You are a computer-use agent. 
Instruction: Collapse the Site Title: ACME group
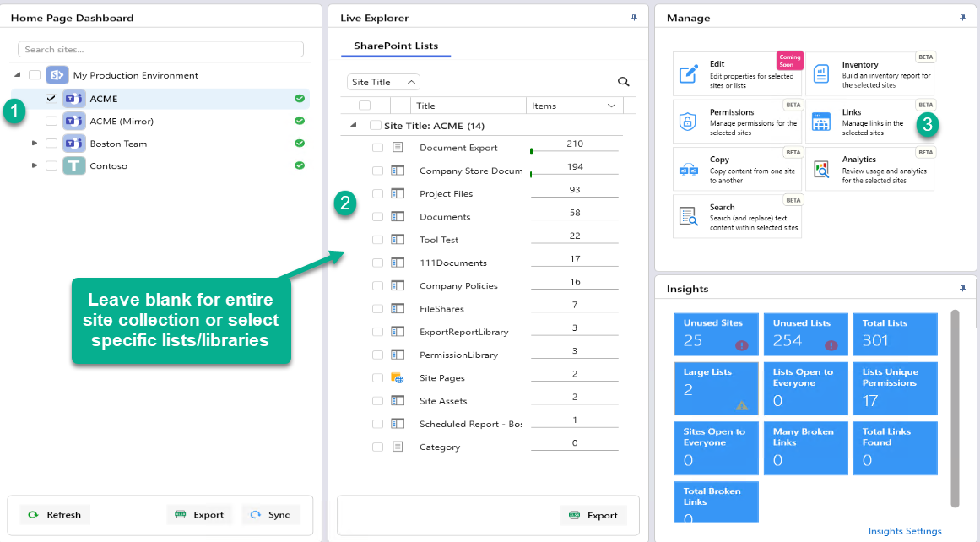(353, 125)
